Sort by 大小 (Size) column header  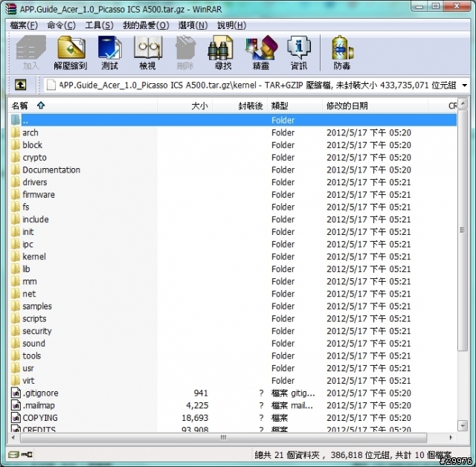click(x=184, y=106)
